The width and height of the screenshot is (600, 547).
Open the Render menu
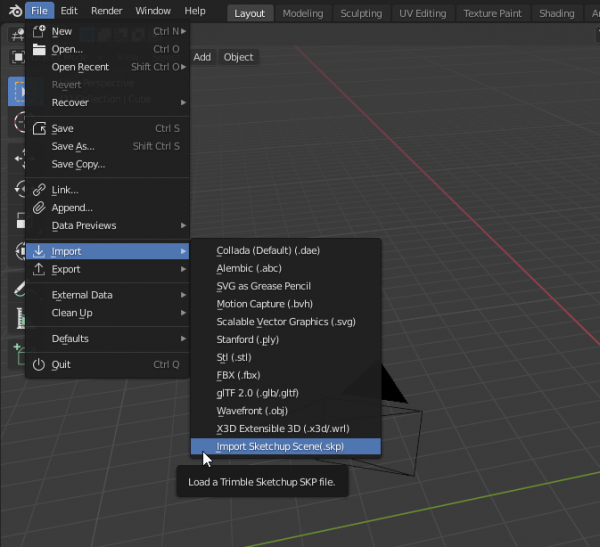[x=106, y=11]
